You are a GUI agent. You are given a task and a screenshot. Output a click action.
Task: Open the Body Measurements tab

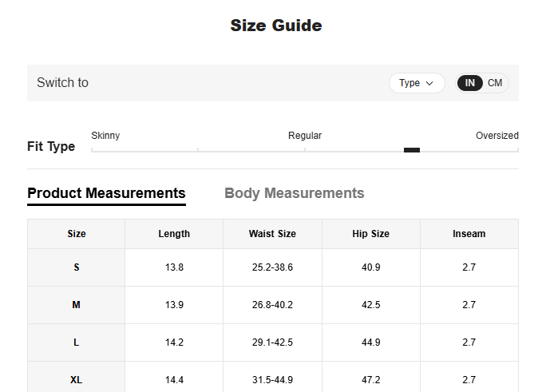coord(294,193)
